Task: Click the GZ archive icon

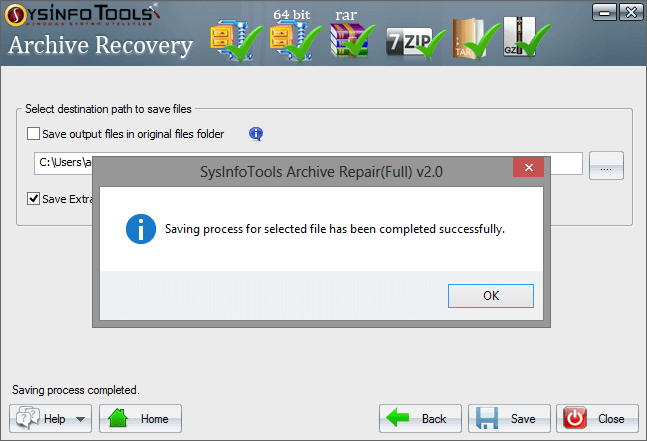Action: [526, 37]
